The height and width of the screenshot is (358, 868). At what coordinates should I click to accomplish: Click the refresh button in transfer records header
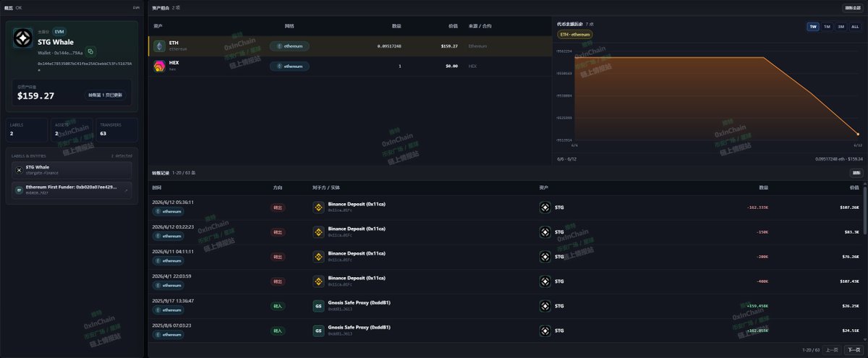856,173
